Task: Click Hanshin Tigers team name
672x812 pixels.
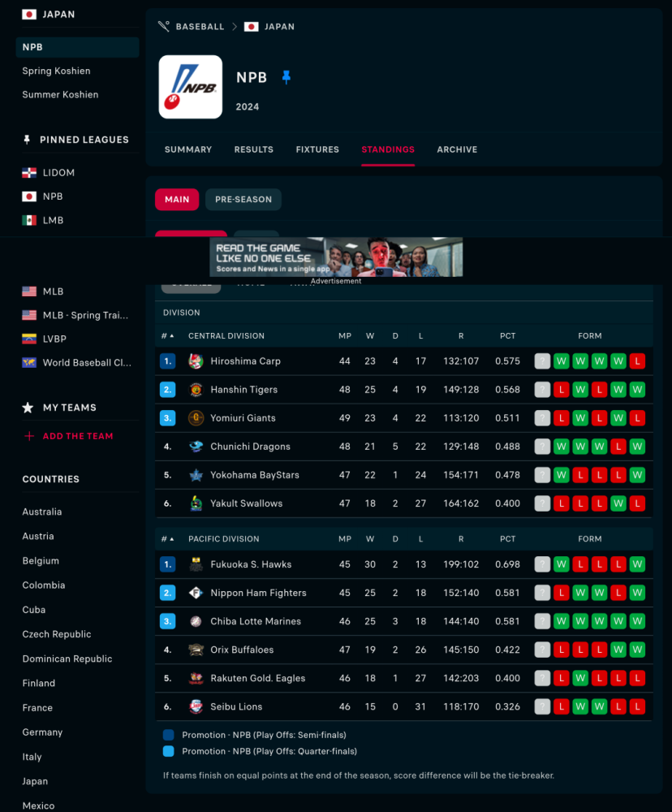Action: tap(243, 390)
